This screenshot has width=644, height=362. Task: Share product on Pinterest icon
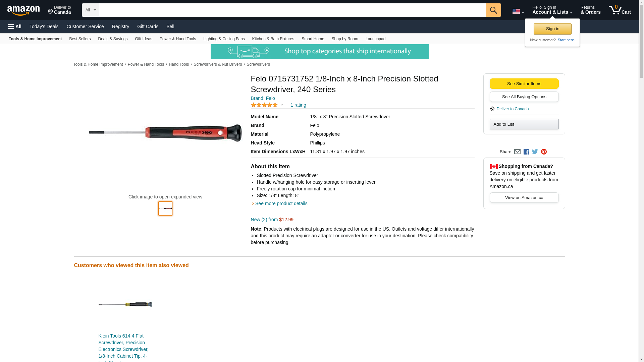pos(544,152)
